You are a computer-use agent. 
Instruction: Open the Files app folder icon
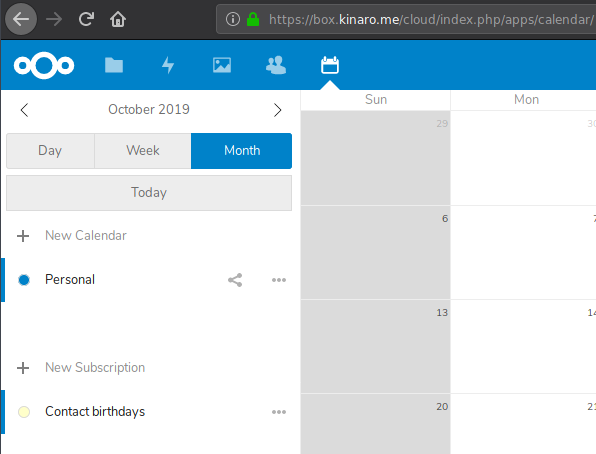(x=114, y=65)
